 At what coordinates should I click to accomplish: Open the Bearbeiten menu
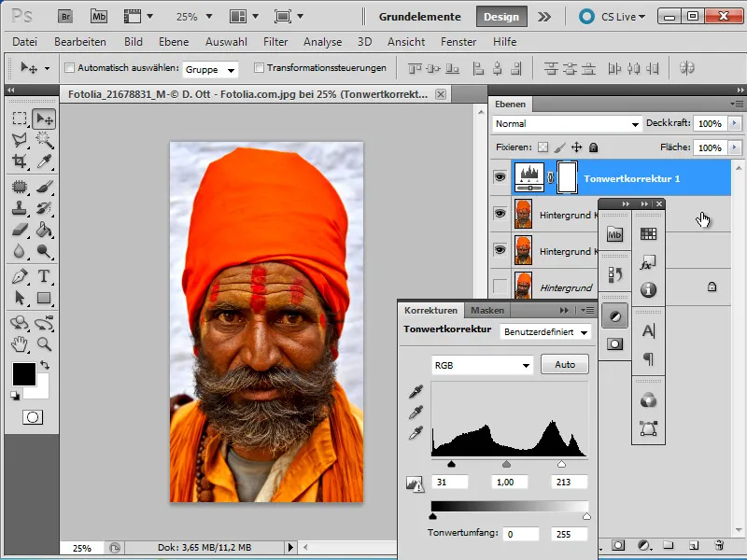click(80, 42)
